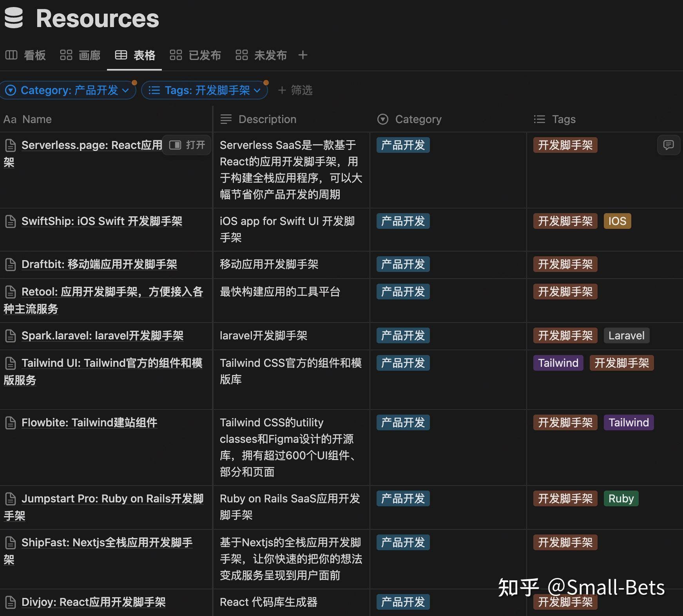The image size is (683, 616).
Task: Click the Resources database stack icon
Action: pos(14,18)
